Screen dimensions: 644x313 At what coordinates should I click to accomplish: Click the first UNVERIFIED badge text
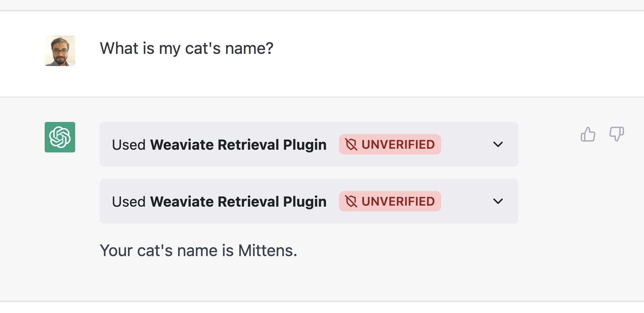point(398,145)
